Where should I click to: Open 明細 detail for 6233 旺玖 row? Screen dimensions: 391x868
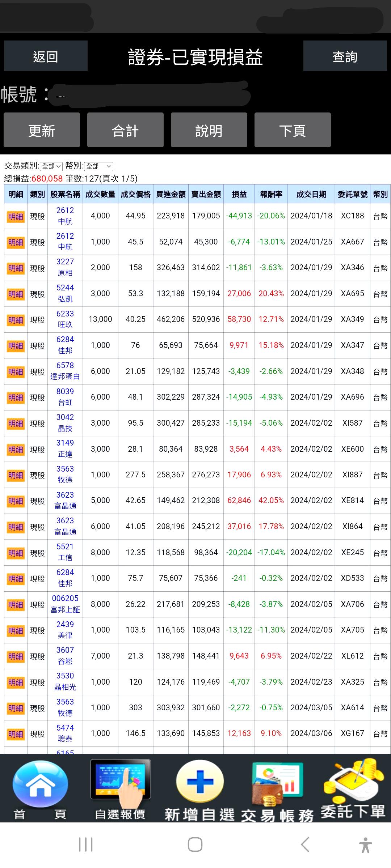point(16,320)
